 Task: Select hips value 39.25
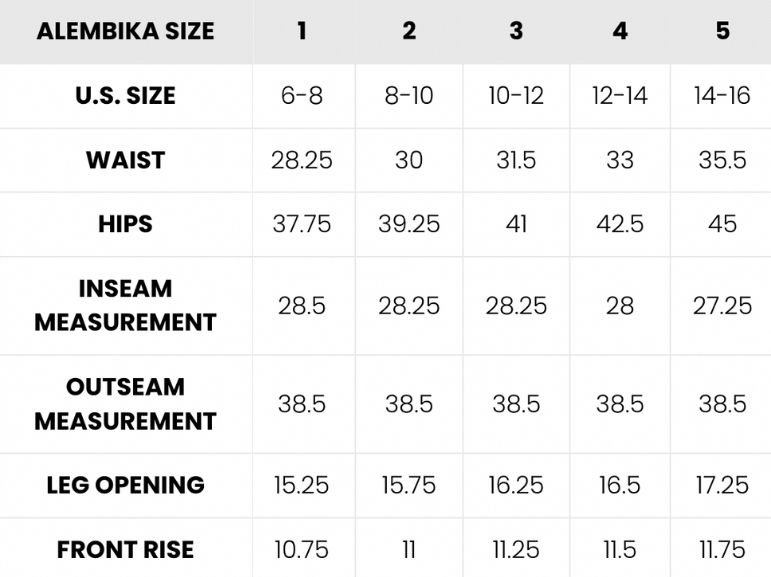point(409,224)
